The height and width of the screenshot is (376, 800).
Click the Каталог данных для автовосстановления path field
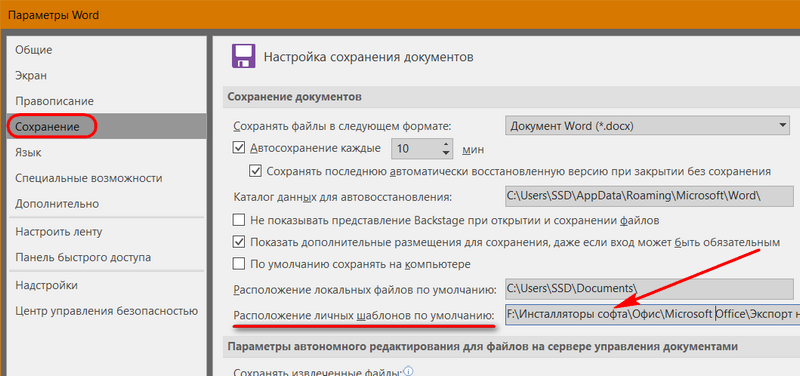click(x=649, y=196)
